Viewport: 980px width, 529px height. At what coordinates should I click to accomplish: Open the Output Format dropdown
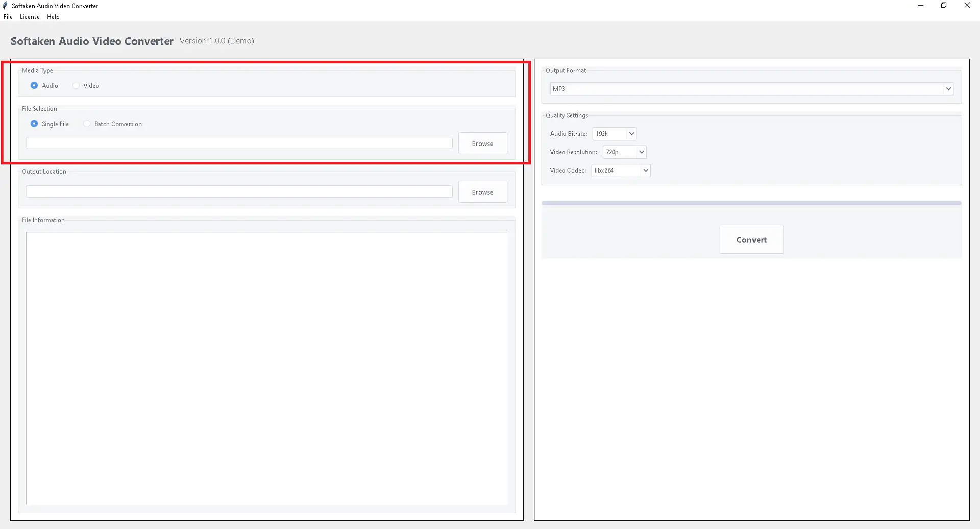(x=751, y=89)
